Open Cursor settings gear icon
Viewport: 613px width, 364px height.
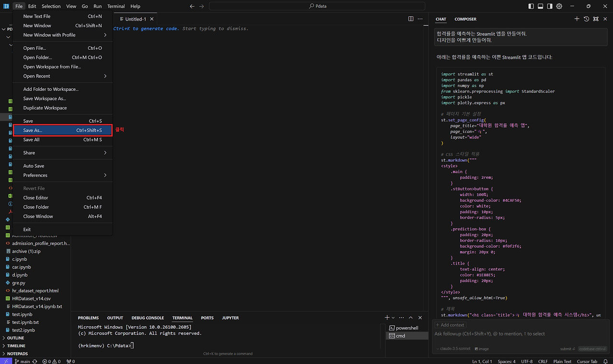(559, 6)
